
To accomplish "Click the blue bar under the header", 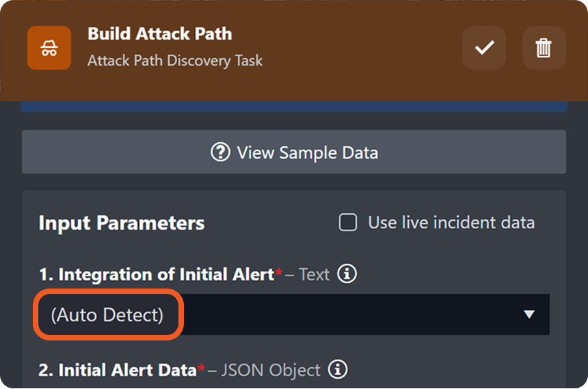I will point(294,107).
